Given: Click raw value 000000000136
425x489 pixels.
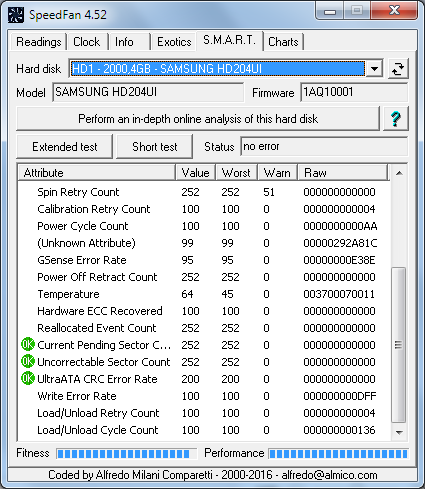Looking at the screenshot, I should click(339, 430).
